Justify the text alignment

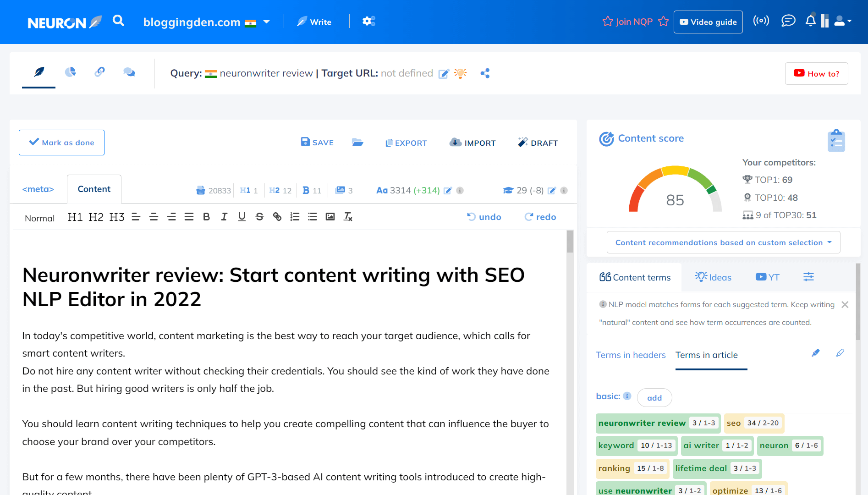189,217
